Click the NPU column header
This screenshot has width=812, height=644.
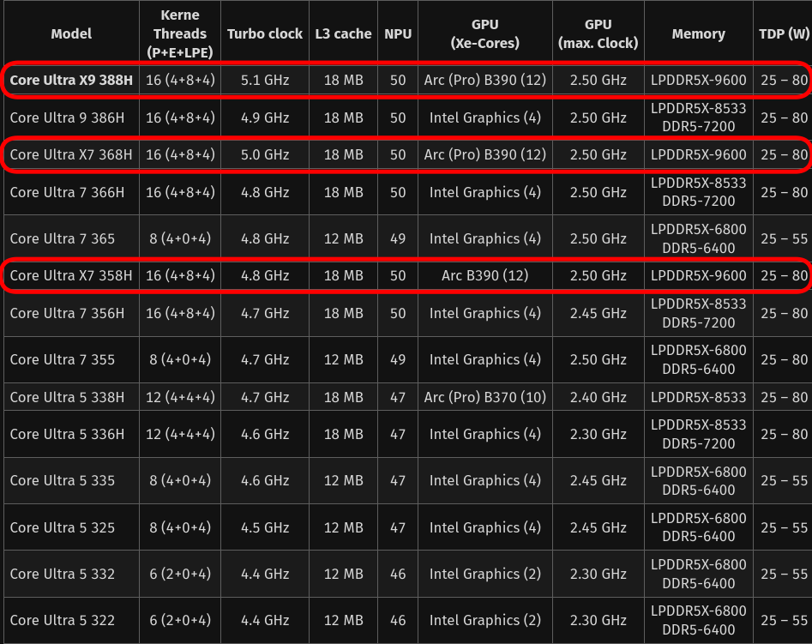coord(398,33)
